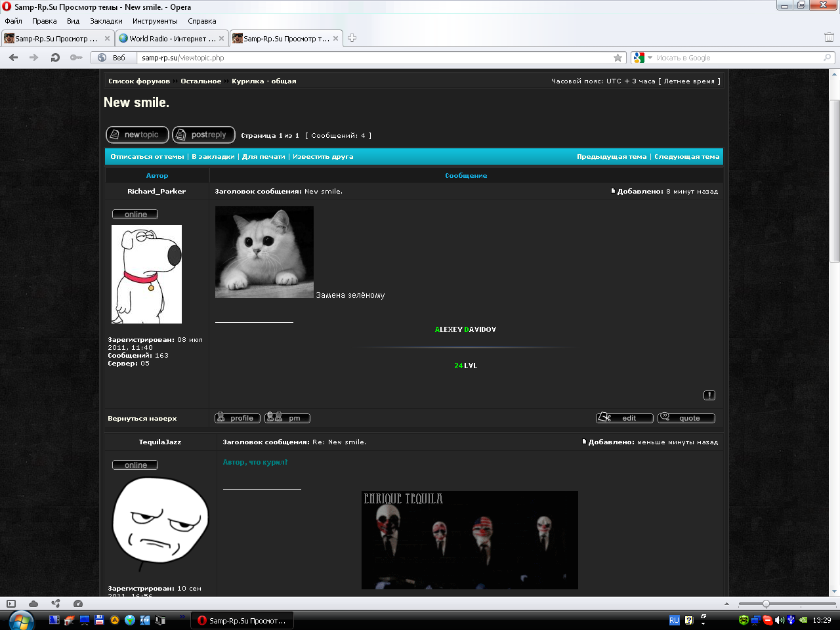Viewport: 840px width, 630px height.
Task: Open the NVIDIA tray icon
Action: (x=803, y=620)
